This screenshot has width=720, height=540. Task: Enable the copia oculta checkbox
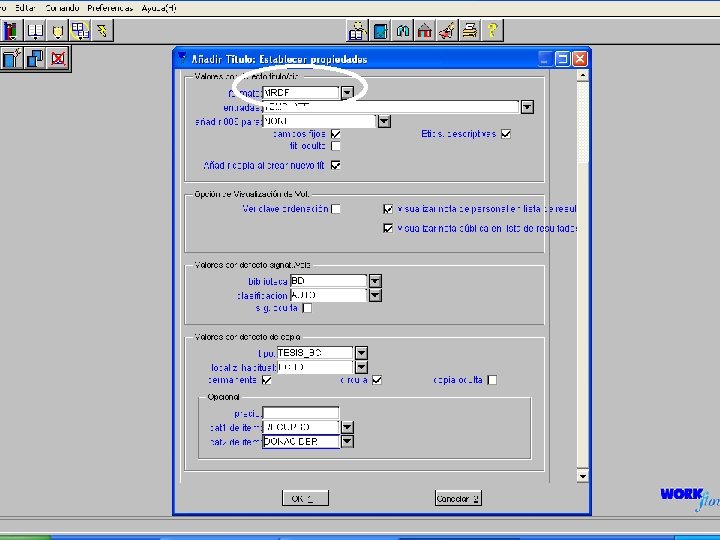click(x=492, y=380)
